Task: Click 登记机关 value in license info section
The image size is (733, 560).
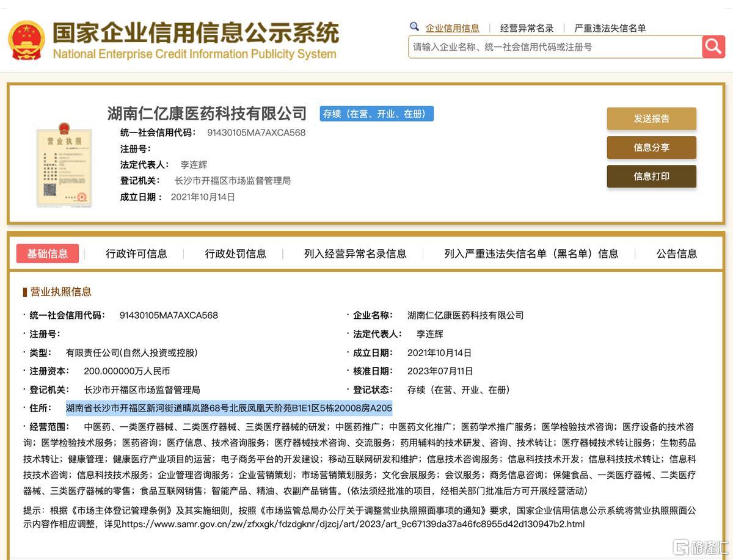Action: click(x=142, y=390)
